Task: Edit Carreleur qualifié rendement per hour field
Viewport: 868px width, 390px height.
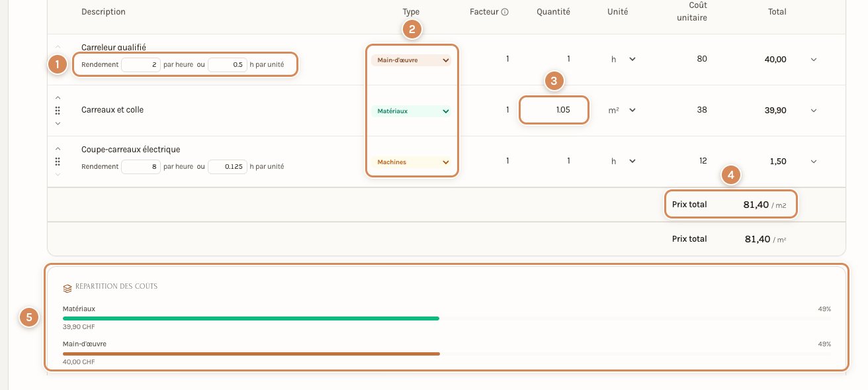Action: 141,65
